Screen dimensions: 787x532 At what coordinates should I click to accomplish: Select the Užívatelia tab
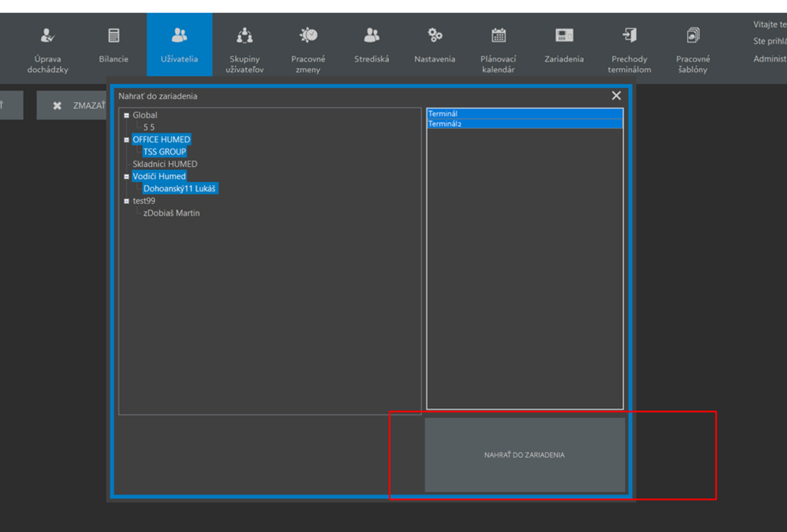(x=179, y=45)
